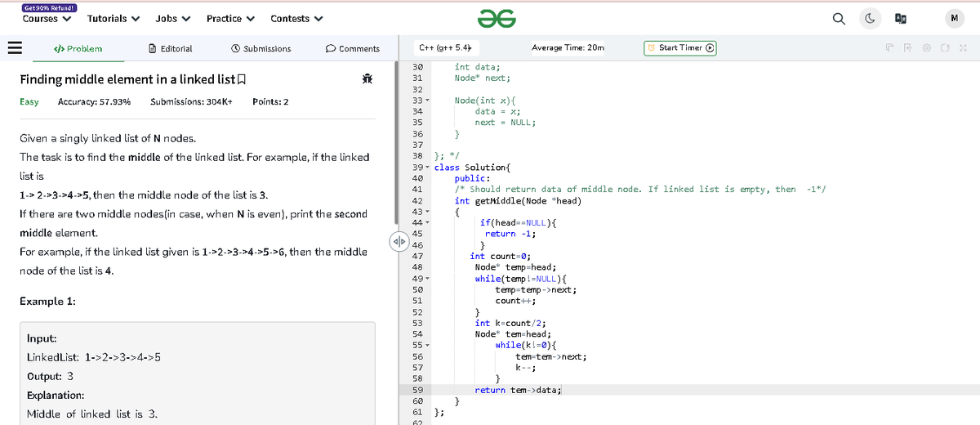Place cursor on the return tem->data; line
The image size is (980, 425).
coord(517,390)
